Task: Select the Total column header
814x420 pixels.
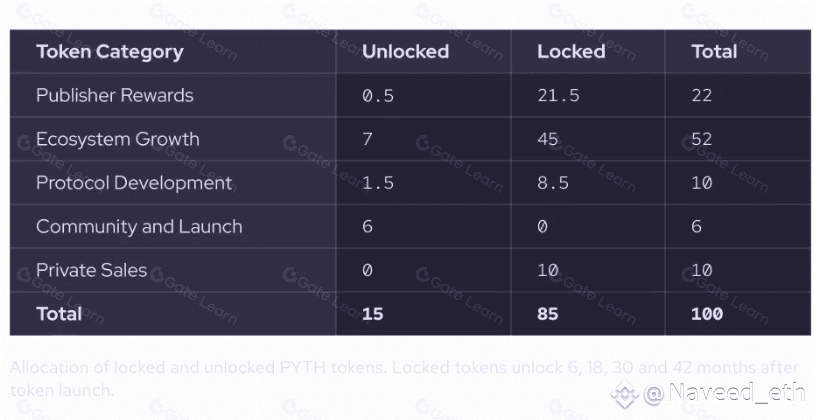Action: point(714,51)
